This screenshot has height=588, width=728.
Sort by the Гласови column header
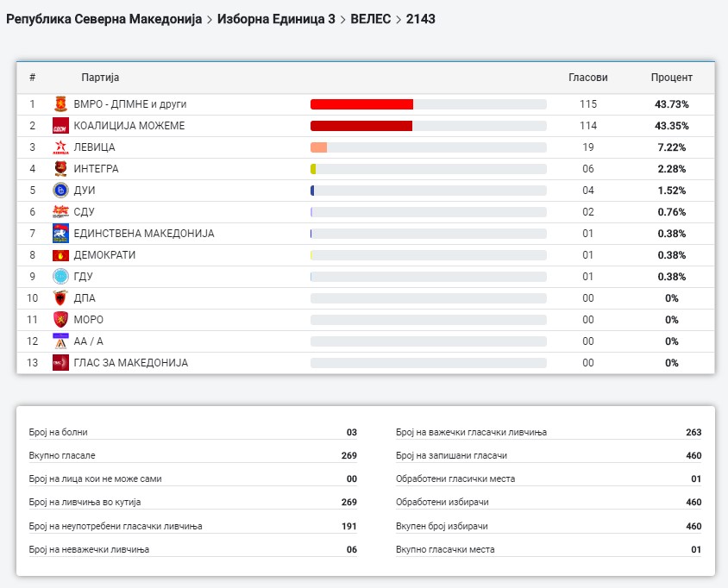[587, 78]
